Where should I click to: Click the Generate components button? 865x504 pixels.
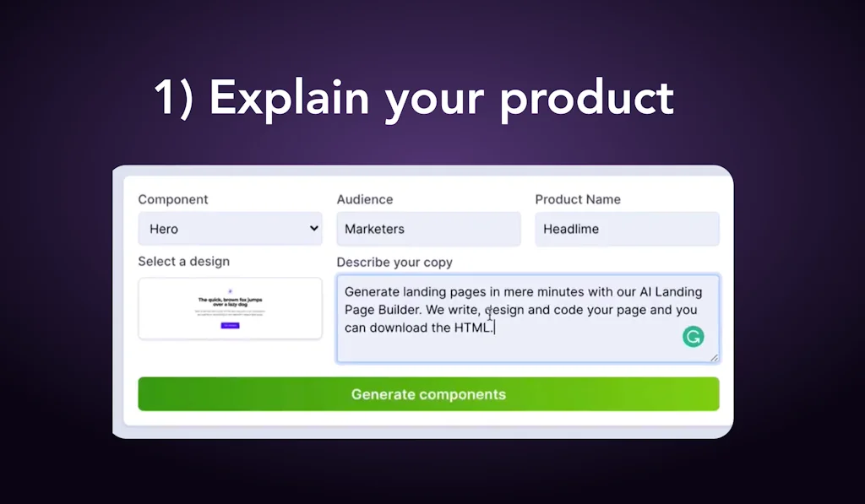pos(428,394)
